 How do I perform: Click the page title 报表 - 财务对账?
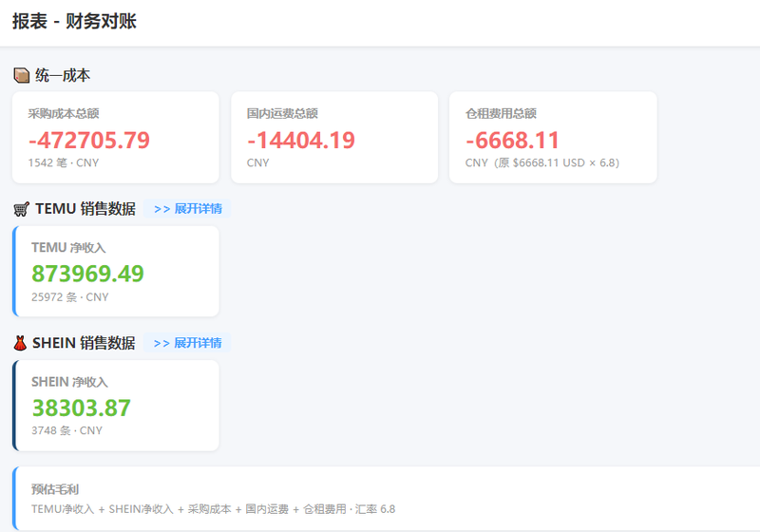(74, 21)
